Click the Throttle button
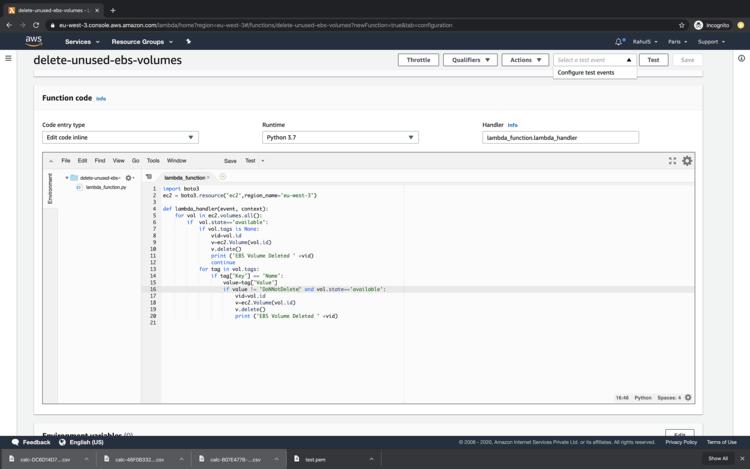Viewport: 750px width, 469px height. pos(418,60)
